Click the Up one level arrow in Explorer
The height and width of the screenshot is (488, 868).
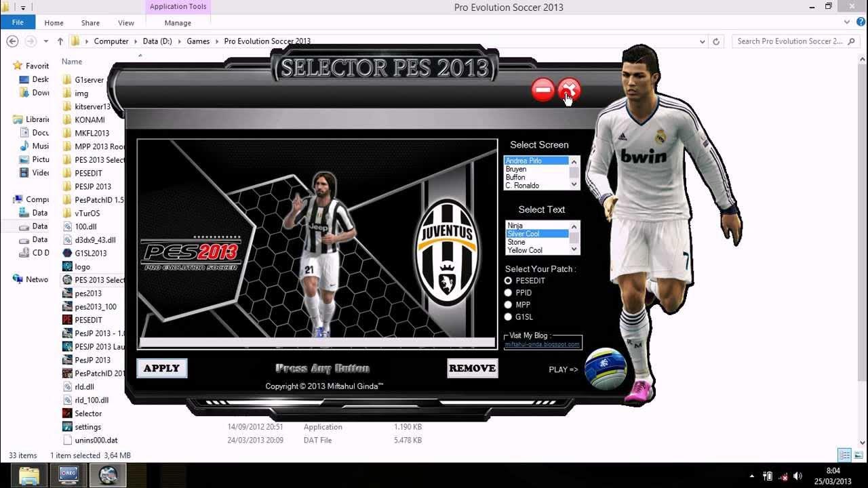[x=60, y=41]
